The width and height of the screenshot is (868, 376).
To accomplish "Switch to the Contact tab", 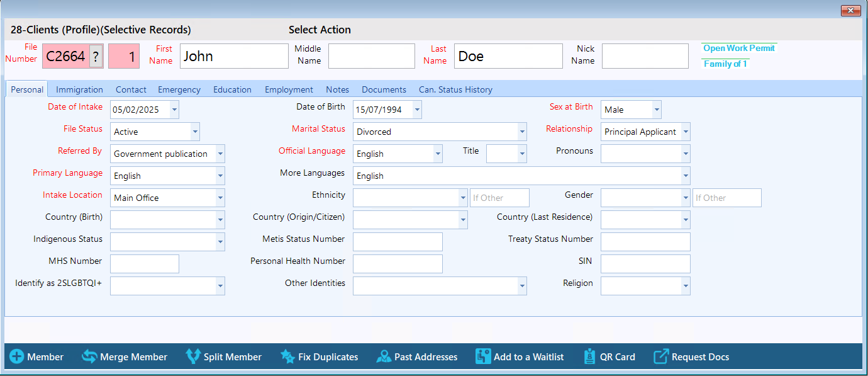I will [x=131, y=89].
